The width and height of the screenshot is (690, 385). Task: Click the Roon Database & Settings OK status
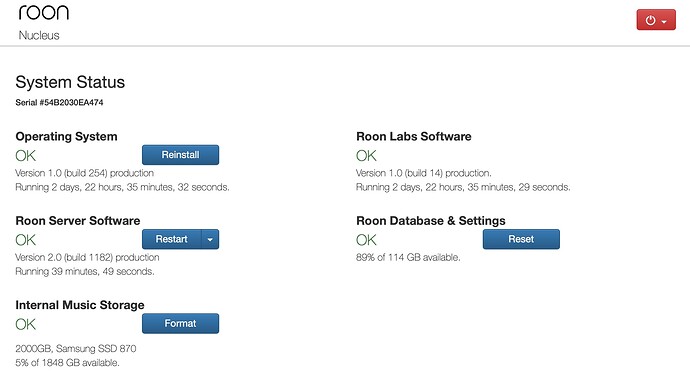[x=366, y=240]
